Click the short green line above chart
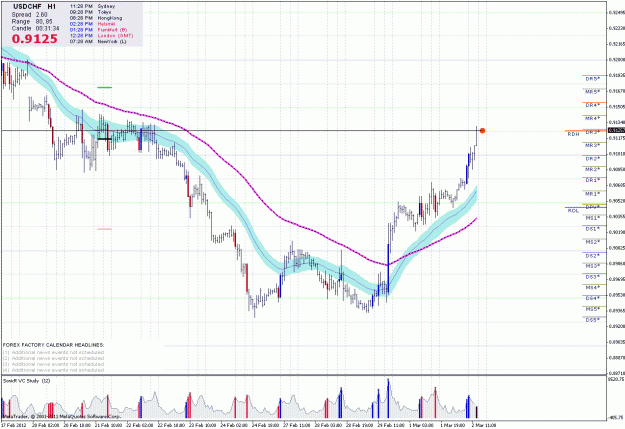Screen dimensions: 625x429 (x=105, y=87)
